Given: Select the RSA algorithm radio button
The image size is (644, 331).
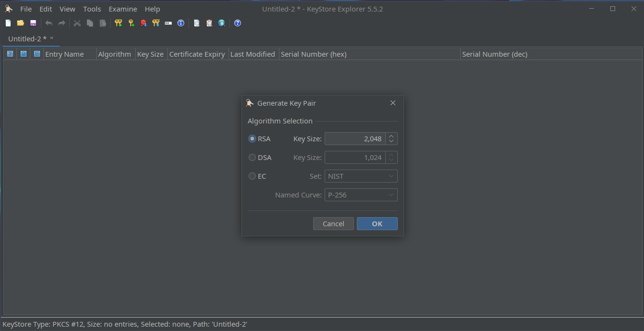Looking at the screenshot, I should pyautogui.click(x=252, y=139).
